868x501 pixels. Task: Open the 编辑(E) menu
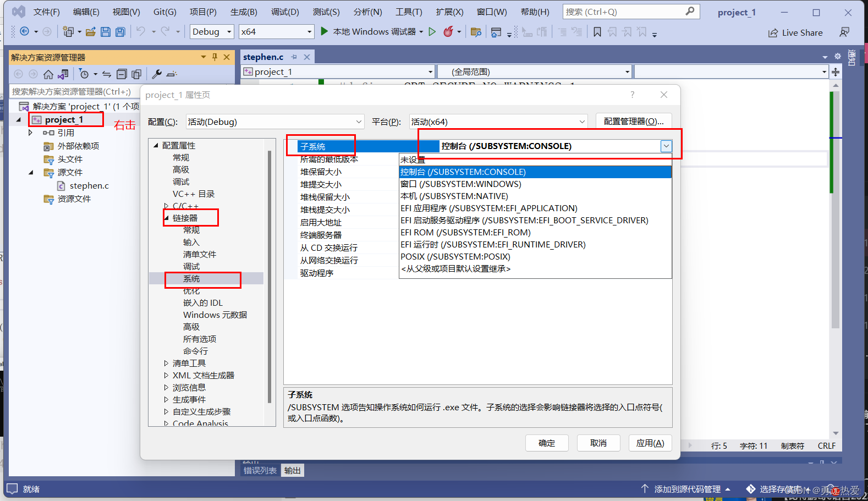(86, 12)
